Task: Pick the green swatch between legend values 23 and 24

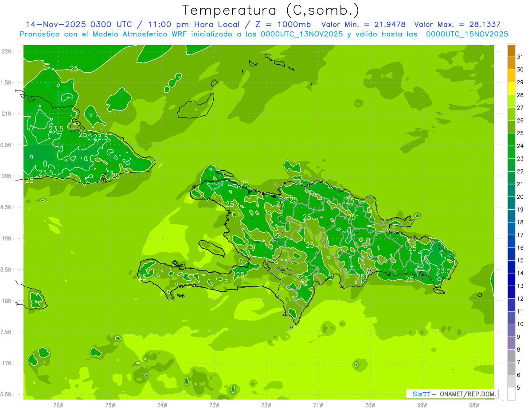Action: (x=511, y=152)
